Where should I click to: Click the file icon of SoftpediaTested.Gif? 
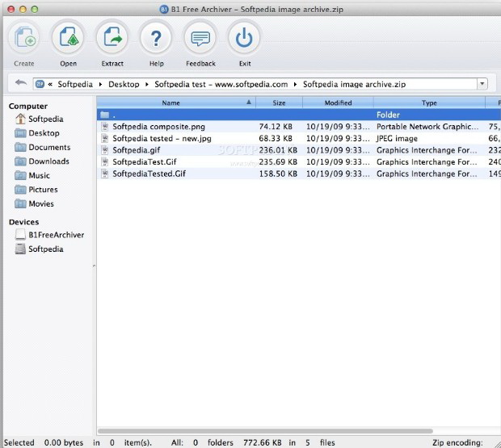105,174
